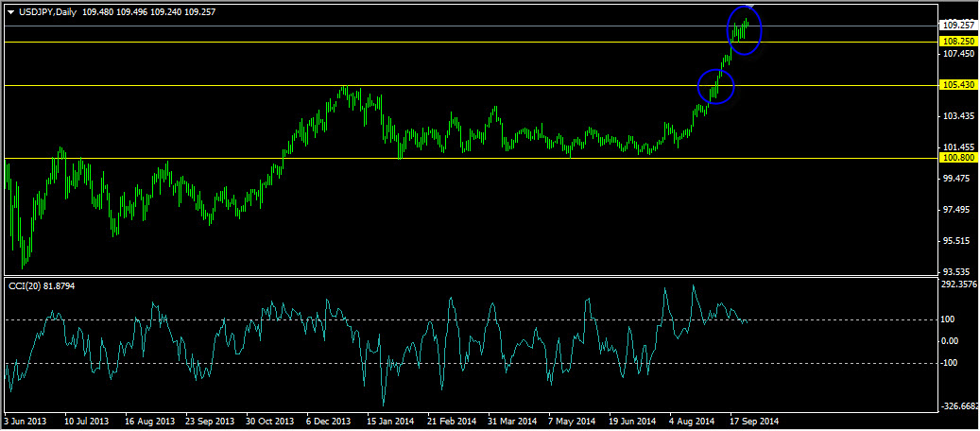Click the yellow 100.800 price tag
Screen dimensions: 980x431
[958, 158]
